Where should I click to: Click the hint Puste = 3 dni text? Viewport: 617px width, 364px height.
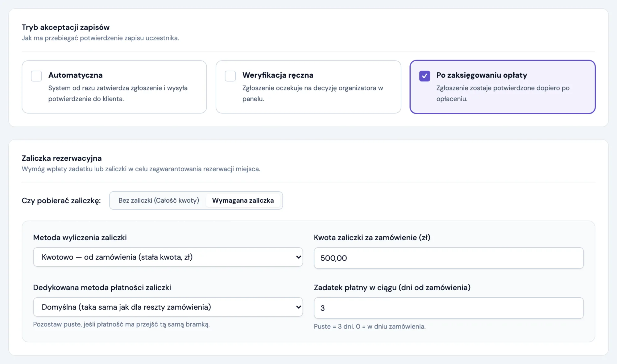(370, 326)
